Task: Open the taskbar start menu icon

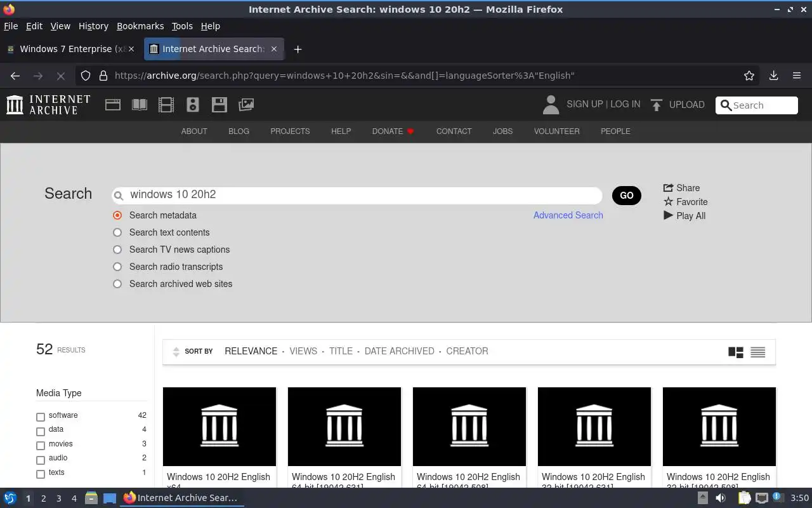Action: click(10, 498)
